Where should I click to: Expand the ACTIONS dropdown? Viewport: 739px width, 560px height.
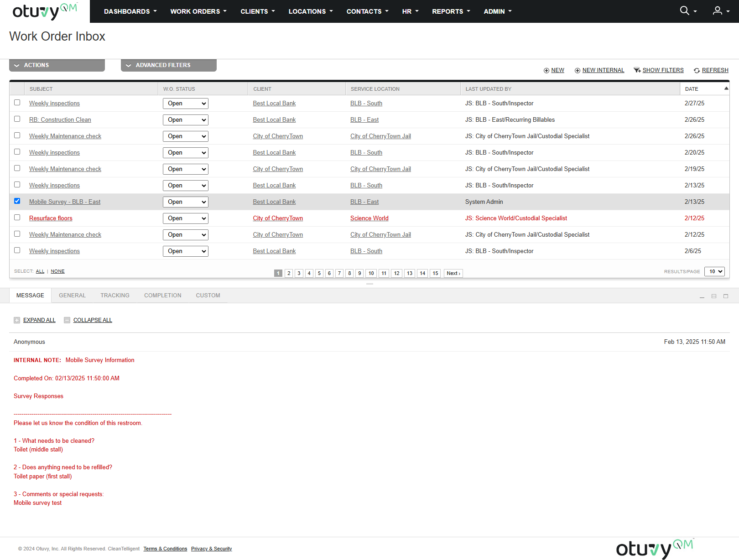click(x=57, y=65)
